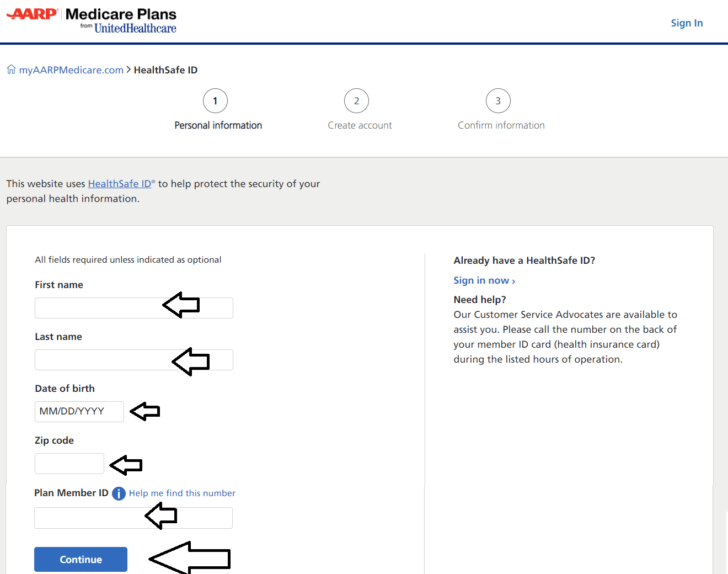Viewport: 728px width, 574px height.
Task: Click the 'Plan Member ID' field label
Action: (71, 493)
